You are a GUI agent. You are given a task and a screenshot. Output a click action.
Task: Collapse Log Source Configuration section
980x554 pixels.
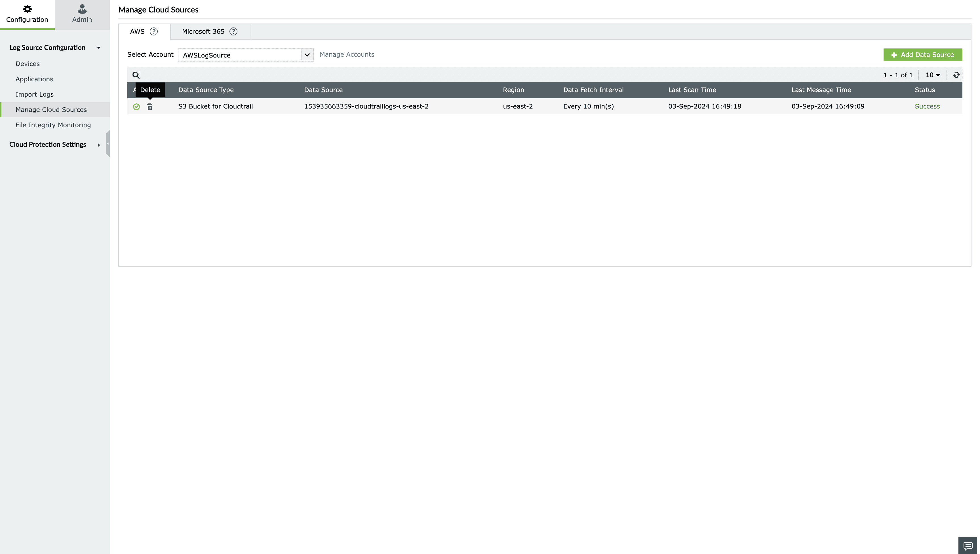click(99, 48)
